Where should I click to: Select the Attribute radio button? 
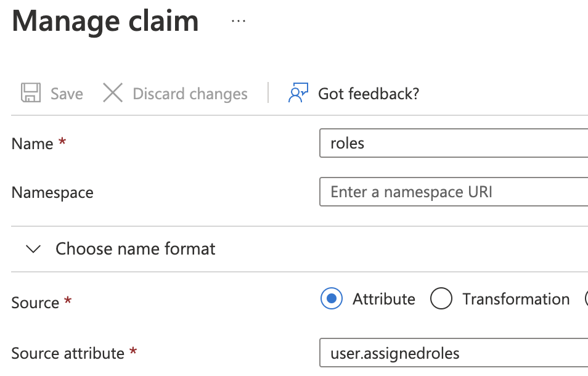coord(332,298)
